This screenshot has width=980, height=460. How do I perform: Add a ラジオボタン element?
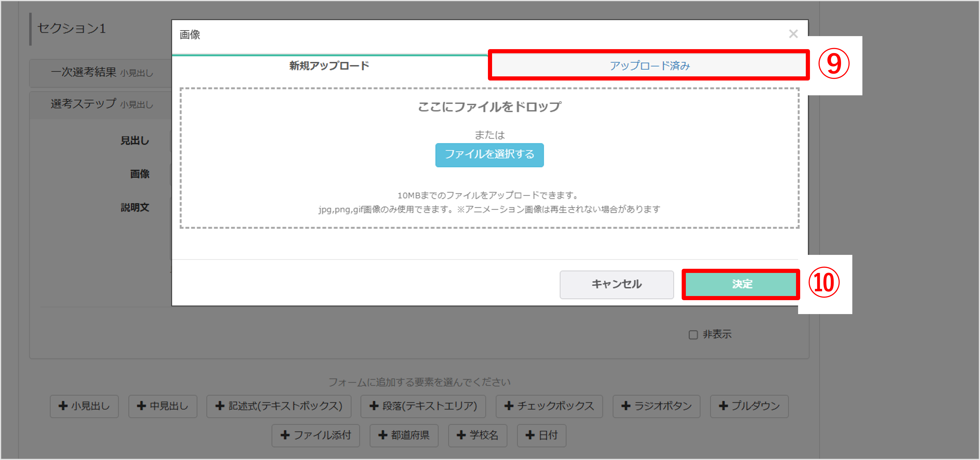(656, 406)
